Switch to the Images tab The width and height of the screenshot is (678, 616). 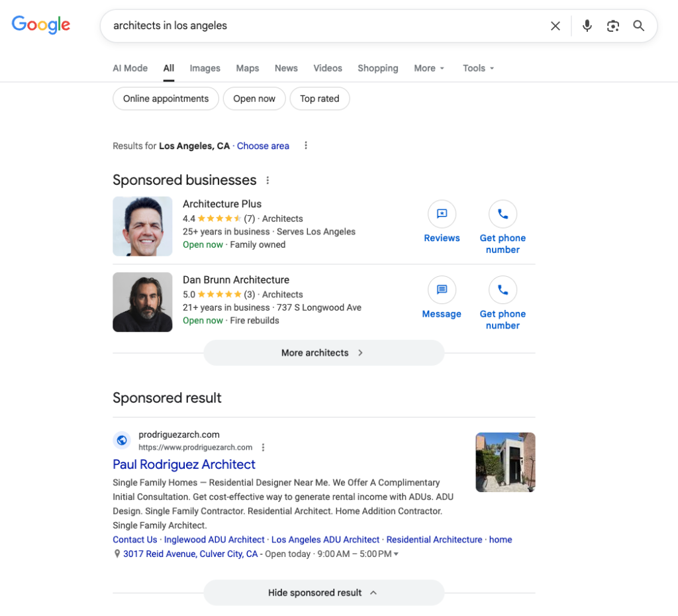(205, 68)
